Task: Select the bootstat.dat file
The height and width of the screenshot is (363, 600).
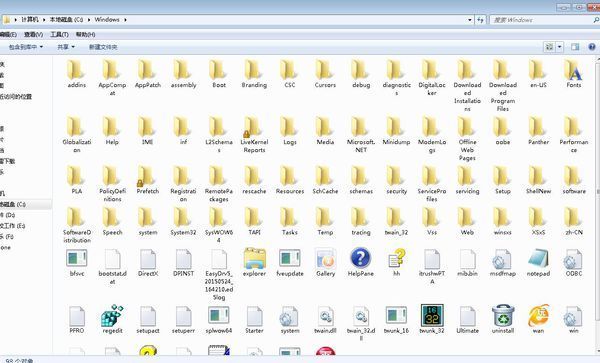Action: pyautogui.click(x=112, y=266)
